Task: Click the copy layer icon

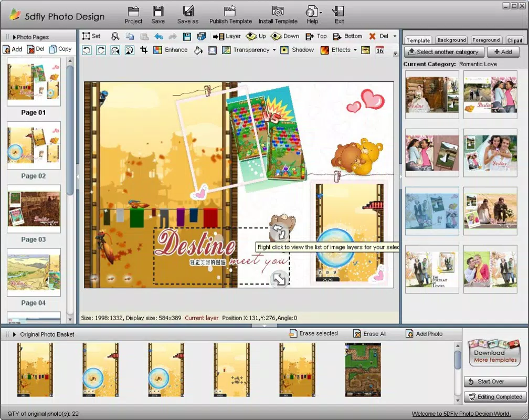Action: (x=130, y=36)
